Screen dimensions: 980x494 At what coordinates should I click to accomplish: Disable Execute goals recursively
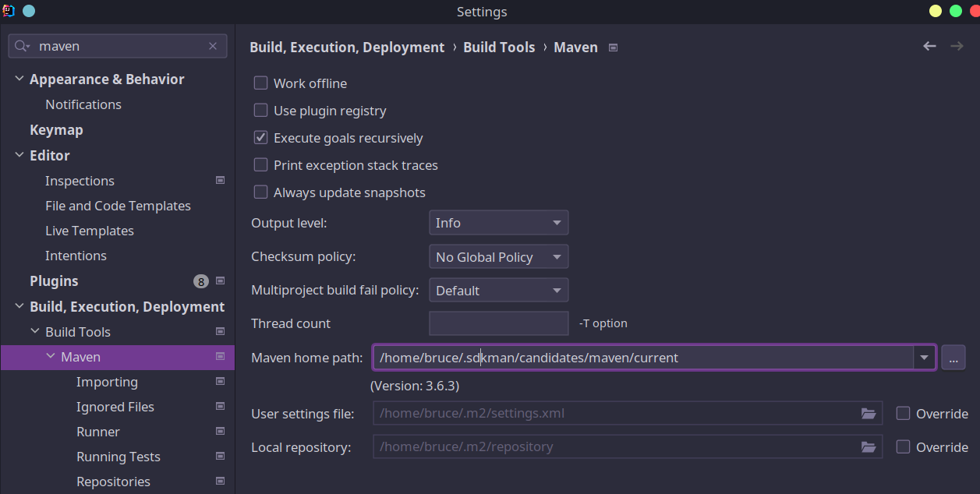pyautogui.click(x=260, y=137)
